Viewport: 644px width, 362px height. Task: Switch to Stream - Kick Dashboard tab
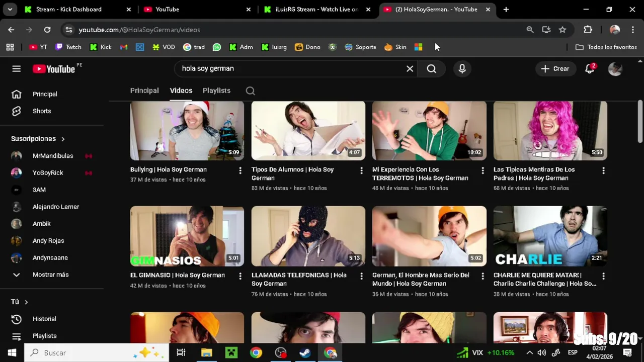pos(78,9)
